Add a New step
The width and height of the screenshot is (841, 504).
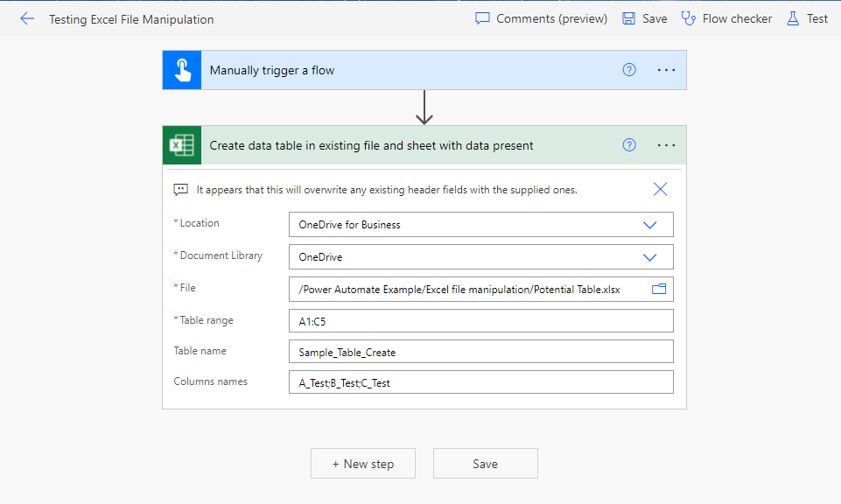pos(363,464)
